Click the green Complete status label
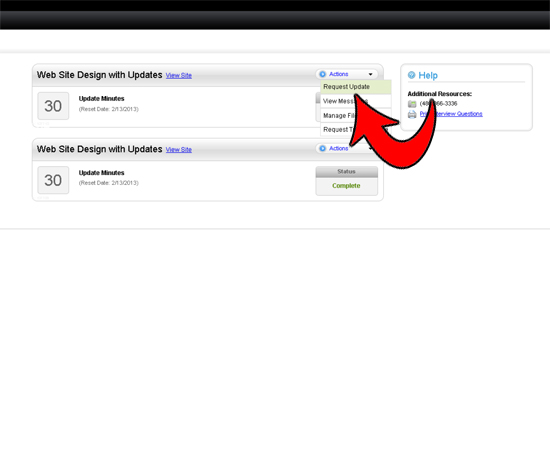 (x=346, y=186)
